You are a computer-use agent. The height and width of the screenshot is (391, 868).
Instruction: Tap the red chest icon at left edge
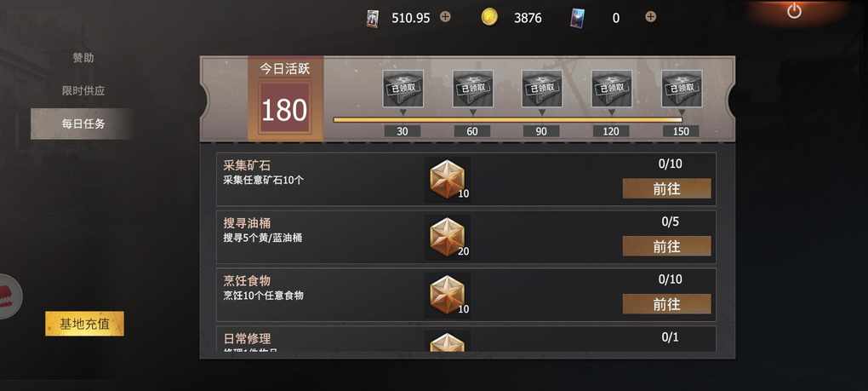point(10,296)
